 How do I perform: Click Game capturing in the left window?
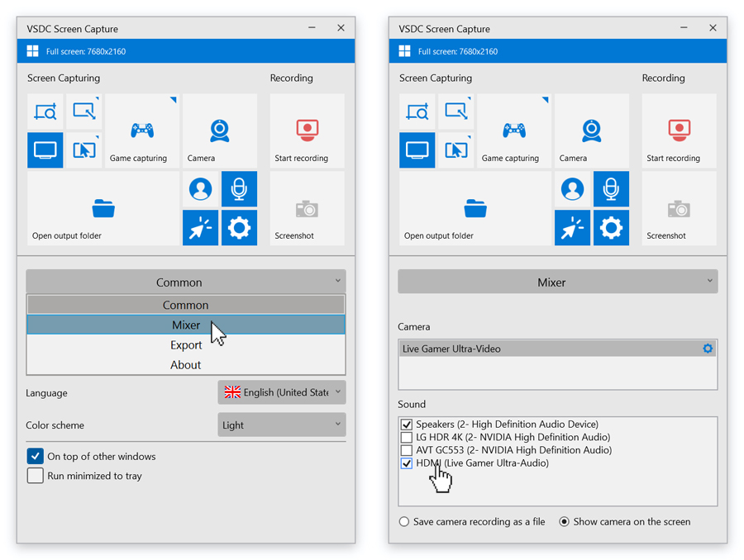point(142,131)
